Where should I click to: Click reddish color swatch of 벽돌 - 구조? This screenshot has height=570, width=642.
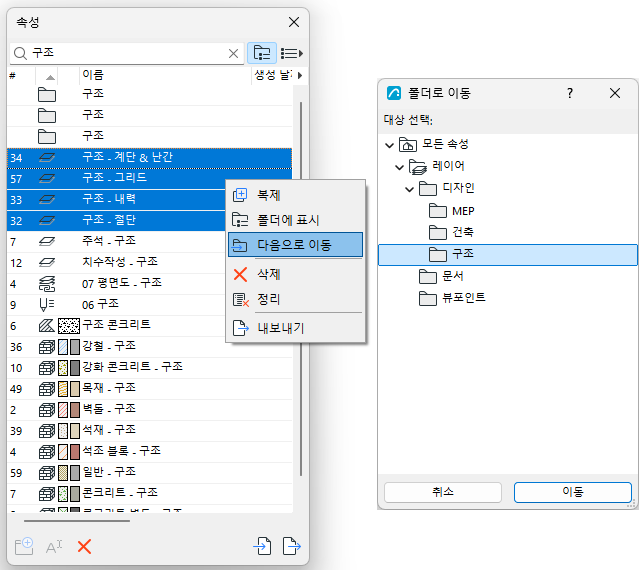(x=75, y=410)
